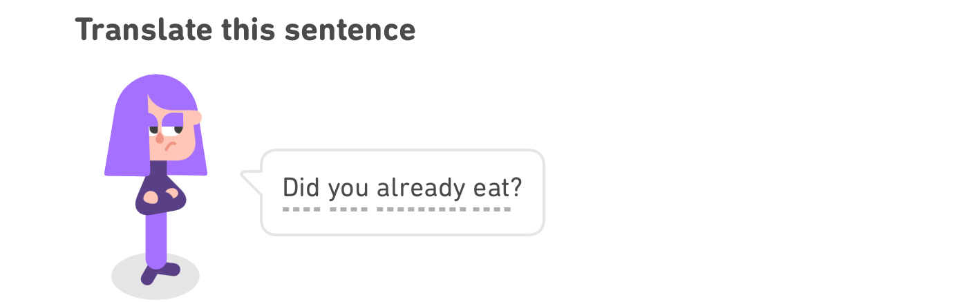Click the character's crossed arms
980x302 pixels.
point(160,198)
